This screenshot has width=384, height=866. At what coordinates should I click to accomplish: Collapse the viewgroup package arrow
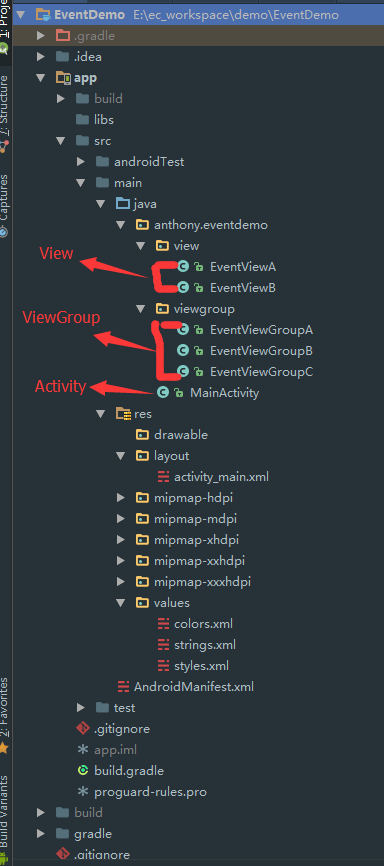coord(141,309)
